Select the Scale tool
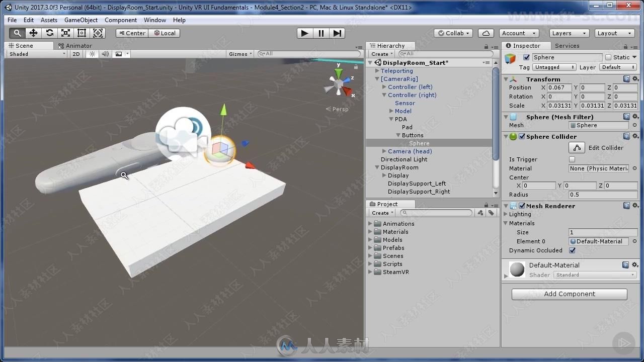The width and height of the screenshot is (644, 362). click(65, 33)
